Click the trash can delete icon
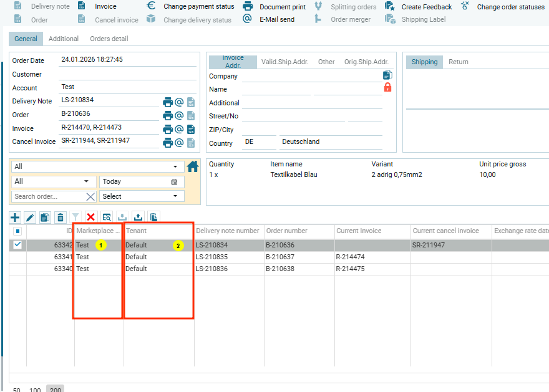549x392 pixels. [x=60, y=217]
